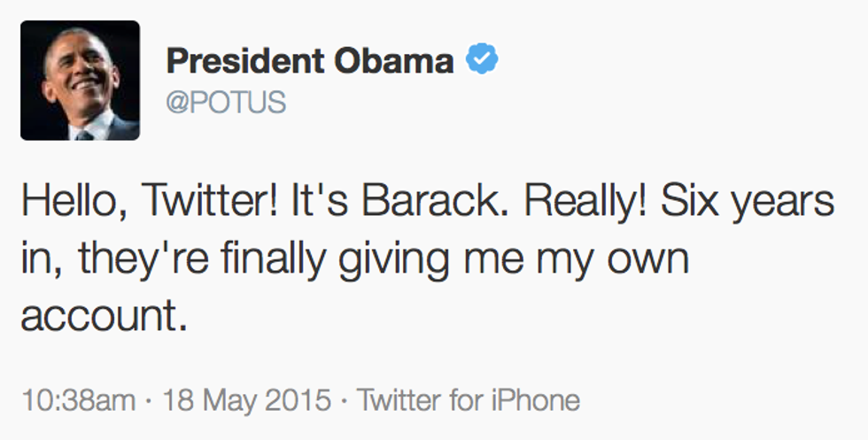Open the "Twitter for iPhone" source link

click(x=468, y=400)
